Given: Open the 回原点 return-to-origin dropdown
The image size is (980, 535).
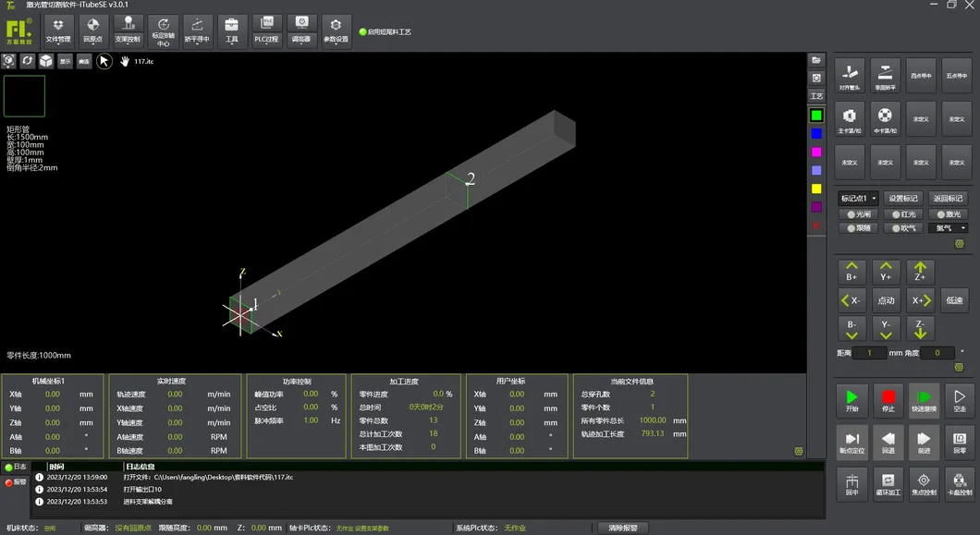Looking at the screenshot, I should 92,30.
